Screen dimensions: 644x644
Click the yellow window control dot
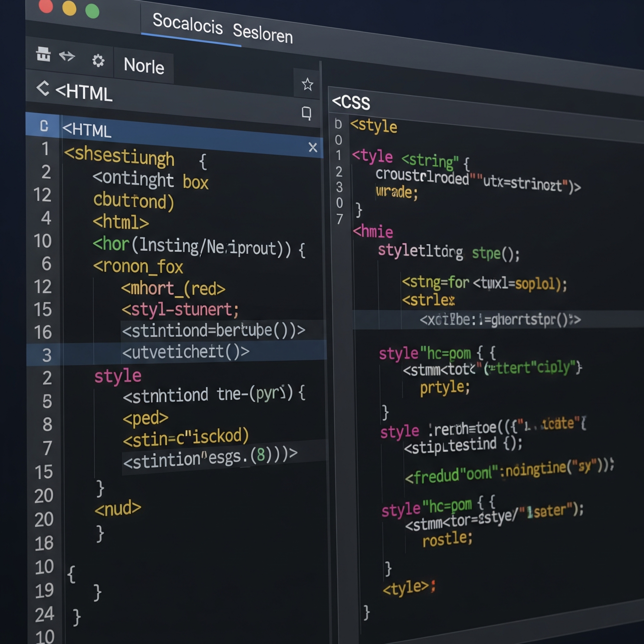[x=69, y=8]
